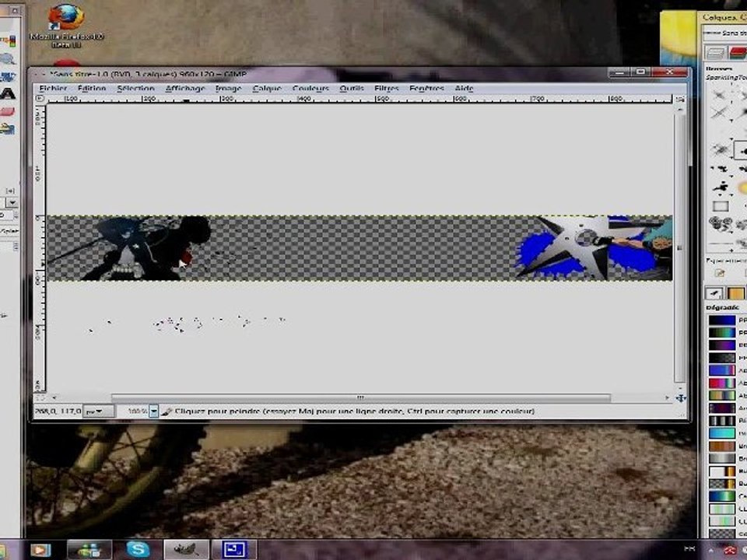Select the brown-orange gradient swatch in Dégradés
This screenshot has height=560, width=747.
[722, 446]
